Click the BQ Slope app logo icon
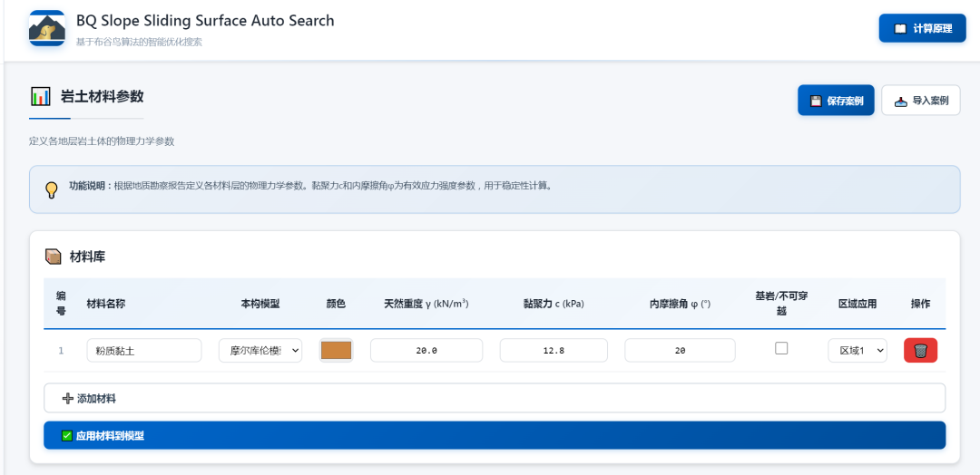 (47, 28)
